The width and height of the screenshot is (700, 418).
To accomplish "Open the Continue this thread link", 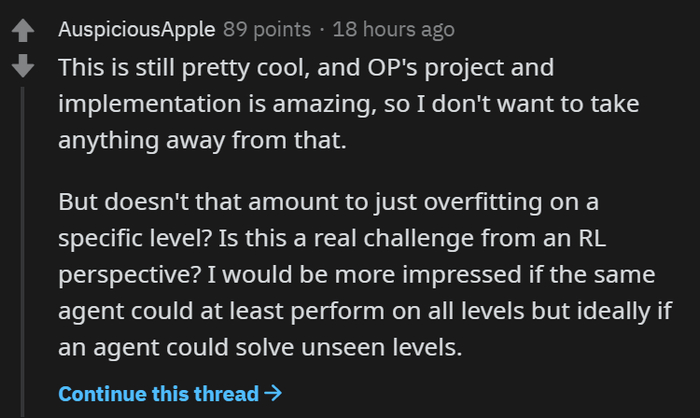I will 159,393.
